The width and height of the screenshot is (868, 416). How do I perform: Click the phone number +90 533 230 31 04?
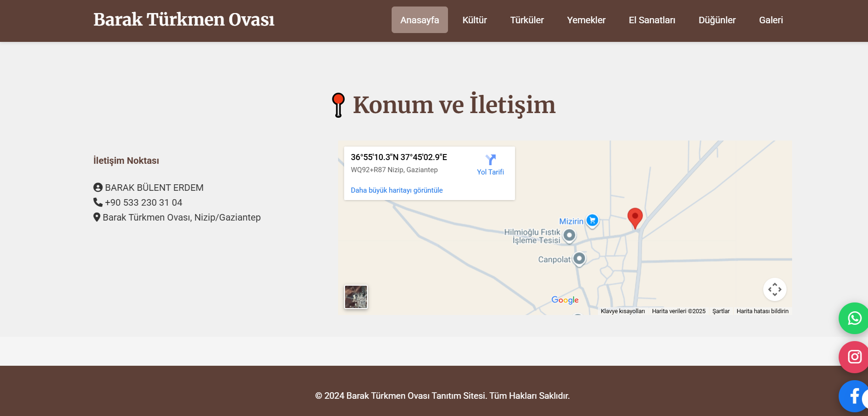[x=143, y=202]
